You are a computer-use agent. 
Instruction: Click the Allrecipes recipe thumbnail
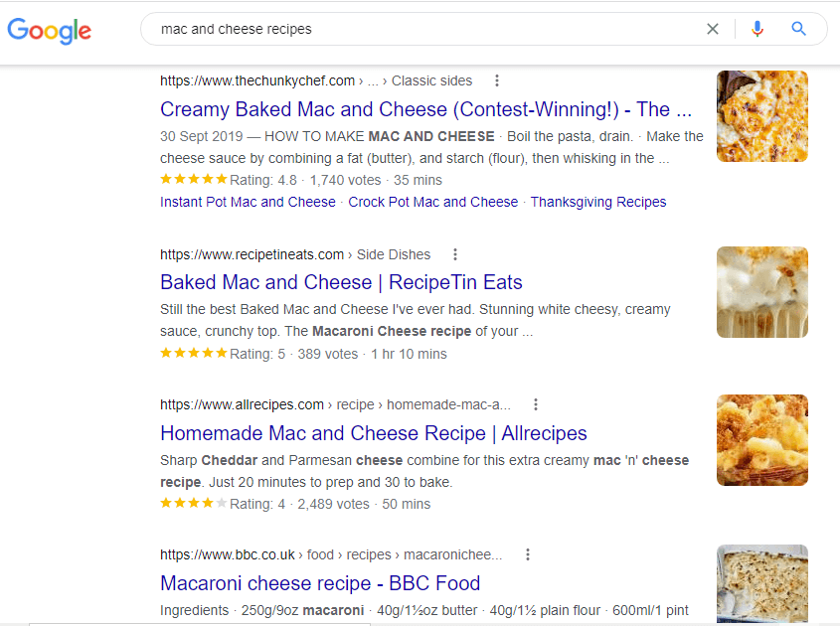point(761,440)
